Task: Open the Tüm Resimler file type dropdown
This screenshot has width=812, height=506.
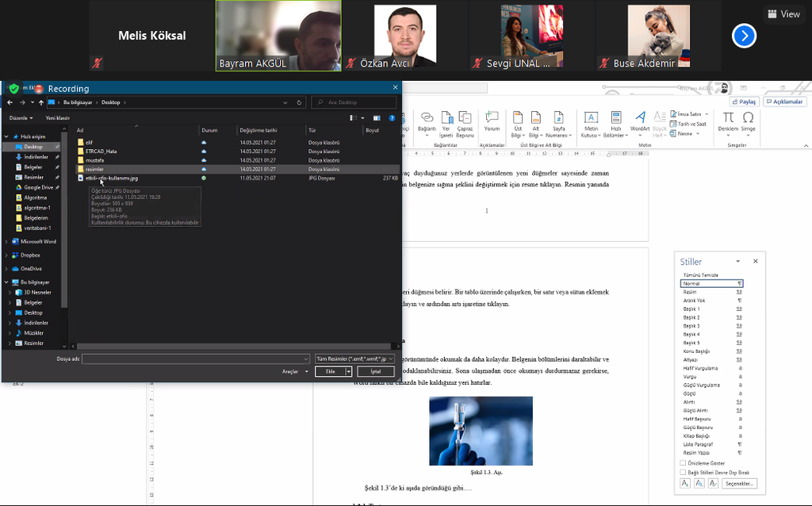Action: [x=355, y=359]
